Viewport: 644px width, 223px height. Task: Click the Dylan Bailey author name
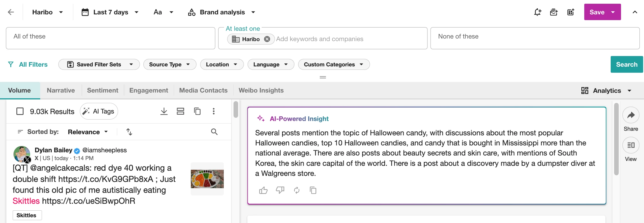pos(53,150)
